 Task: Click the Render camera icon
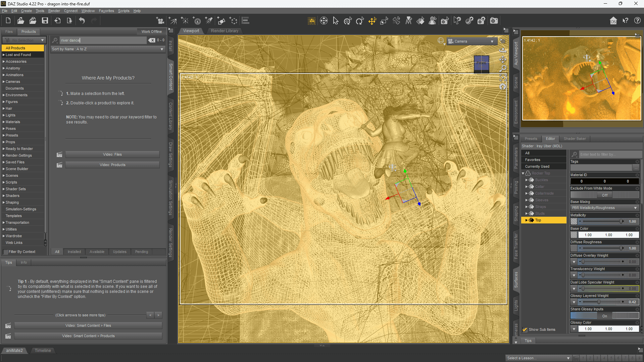[494, 21]
